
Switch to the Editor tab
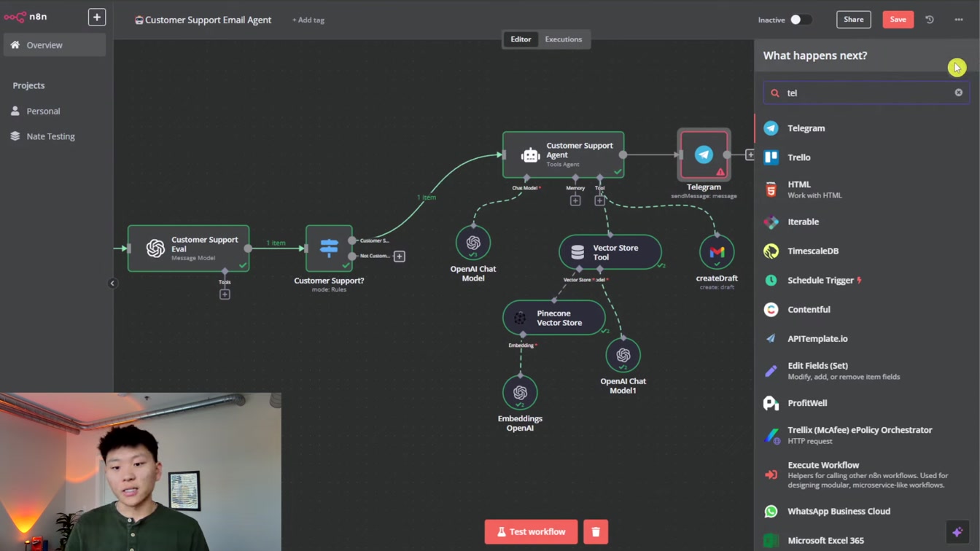click(x=521, y=39)
